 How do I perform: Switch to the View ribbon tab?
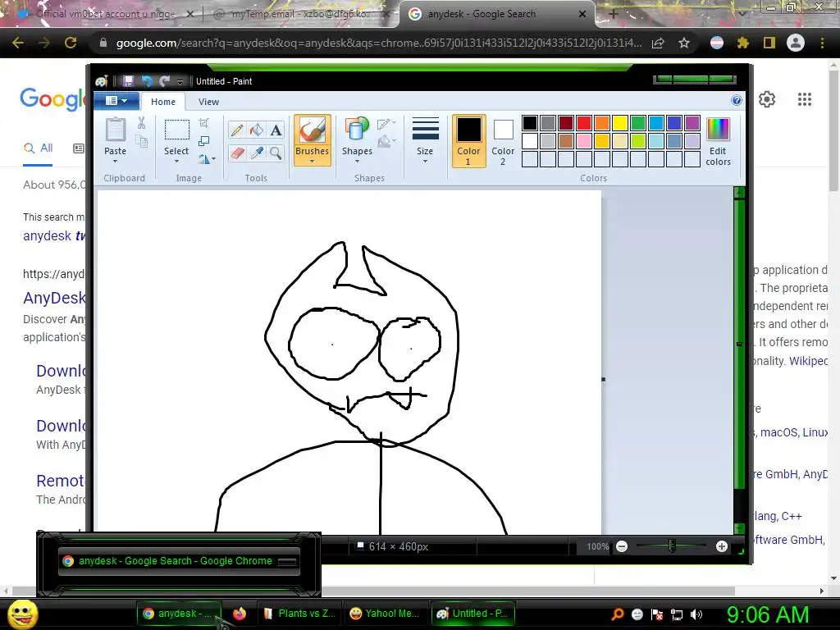pyautogui.click(x=208, y=102)
